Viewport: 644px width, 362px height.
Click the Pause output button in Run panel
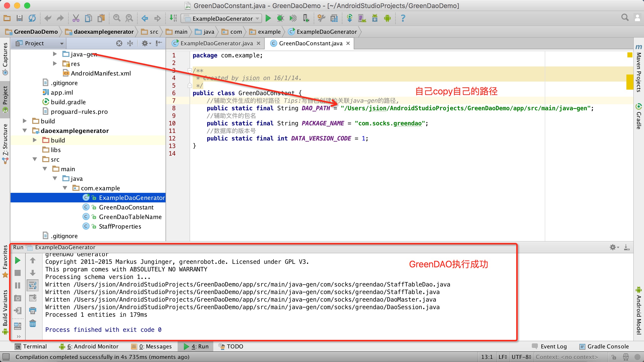click(18, 285)
